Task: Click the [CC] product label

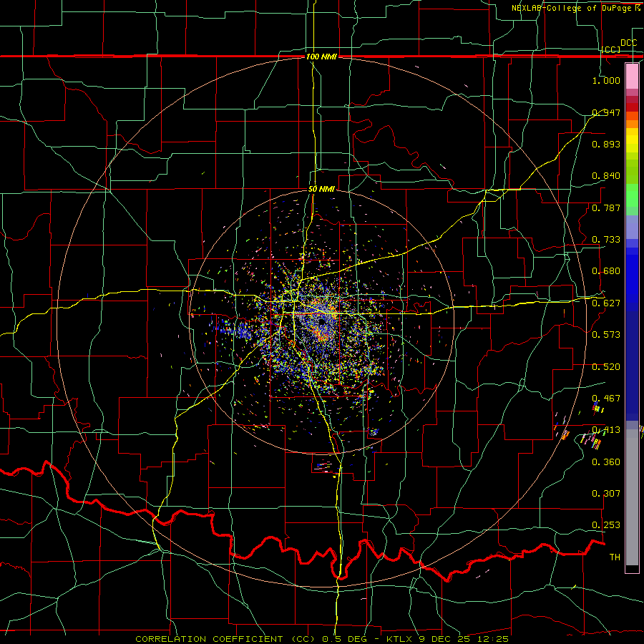Action: (611, 49)
